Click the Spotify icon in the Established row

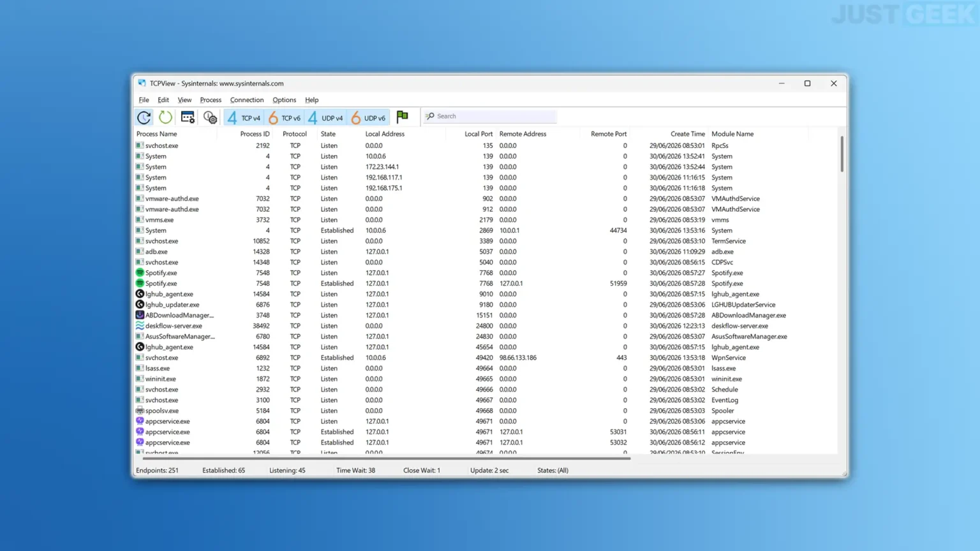coord(140,283)
